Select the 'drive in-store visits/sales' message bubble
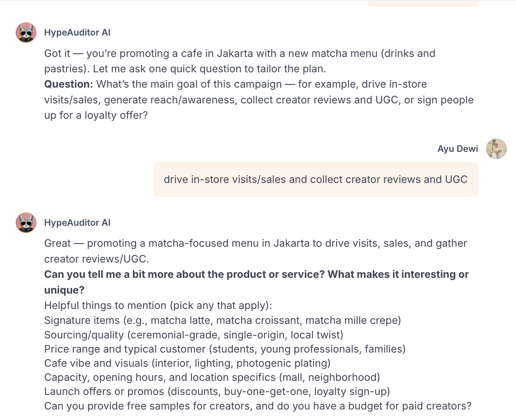Viewport: 516px width, 420px height. 315,179
